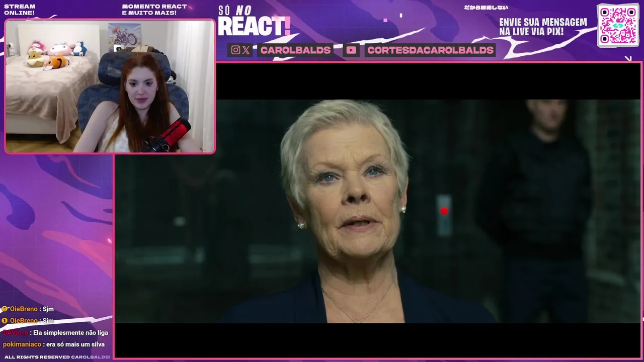Click the Instagram icon beside CAROLBALDS
The width and height of the screenshot is (644, 362).
(x=235, y=50)
